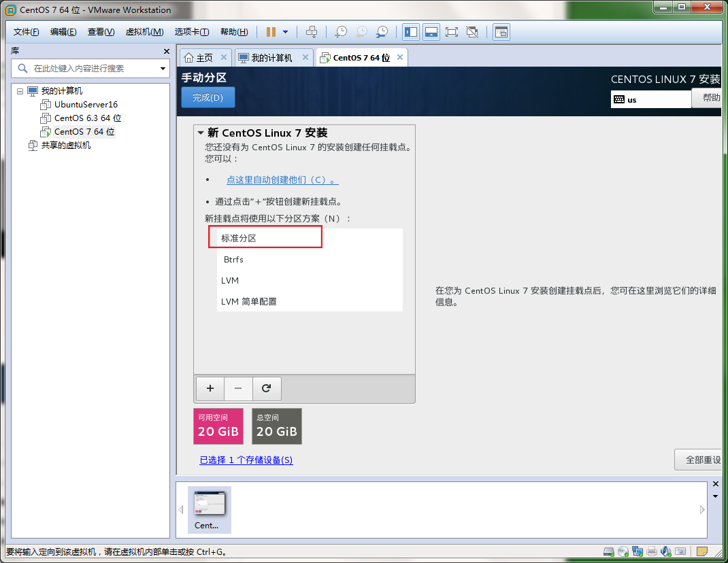Toggle the thumbnail bar view icon
This screenshot has height=563, width=728.
431,32
